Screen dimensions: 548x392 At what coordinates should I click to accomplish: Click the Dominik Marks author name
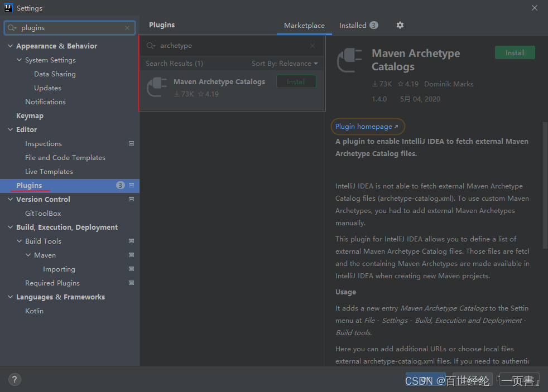click(449, 84)
